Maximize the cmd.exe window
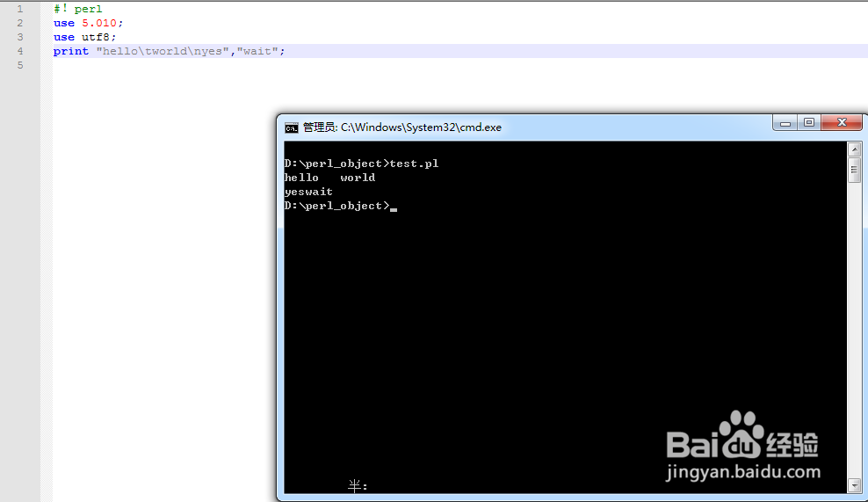The width and height of the screenshot is (868, 502). [809, 123]
